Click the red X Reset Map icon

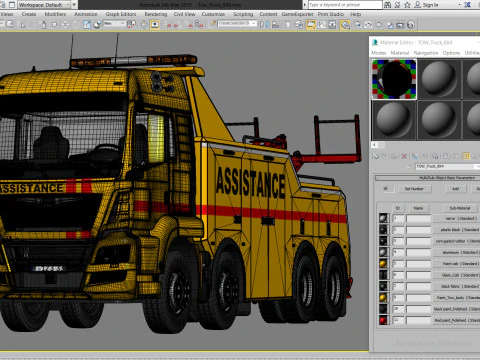pos(404,156)
